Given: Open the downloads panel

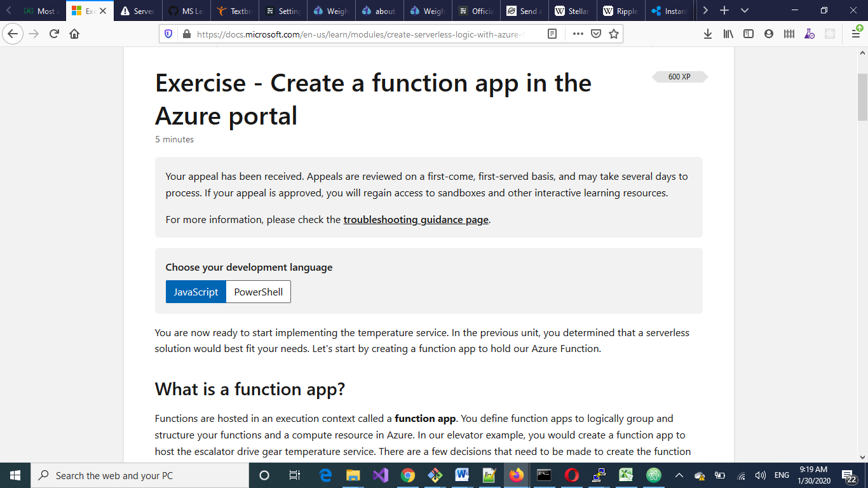Looking at the screenshot, I should tap(708, 34).
